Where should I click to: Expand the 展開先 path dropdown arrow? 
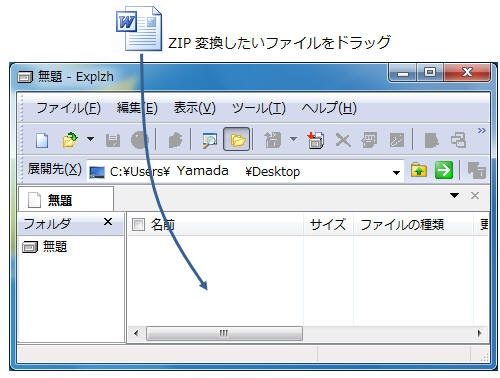[396, 172]
